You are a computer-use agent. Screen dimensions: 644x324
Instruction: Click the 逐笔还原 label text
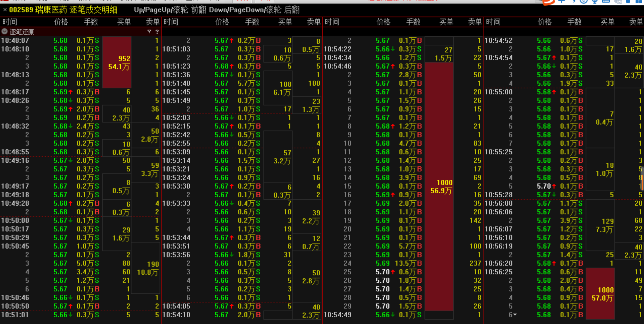pyautogui.click(x=22, y=32)
